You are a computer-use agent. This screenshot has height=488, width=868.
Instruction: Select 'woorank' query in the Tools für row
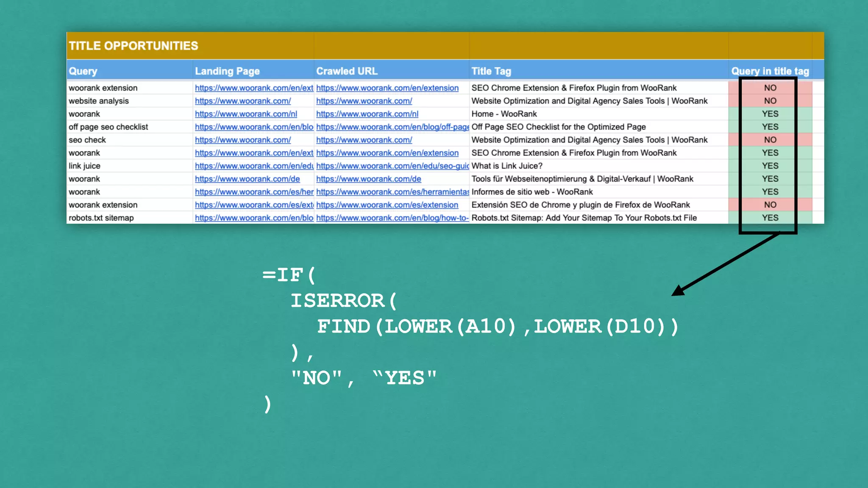[x=130, y=179]
